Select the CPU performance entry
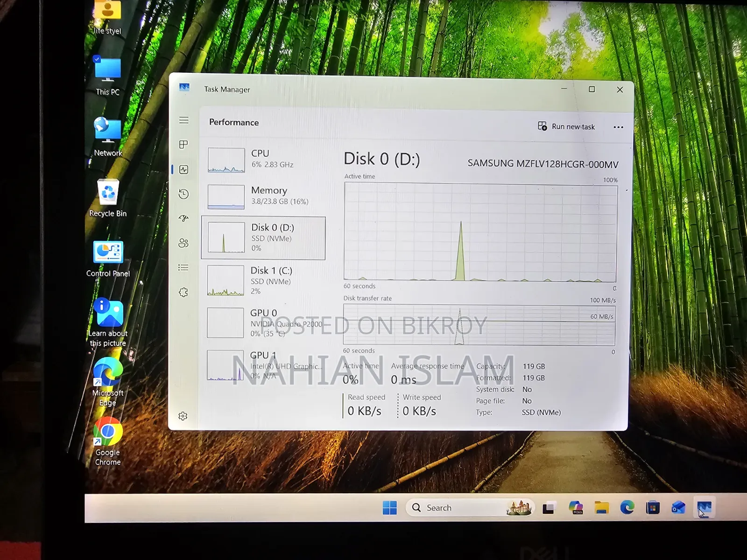Viewport: 747px width, 560px height. click(x=264, y=160)
